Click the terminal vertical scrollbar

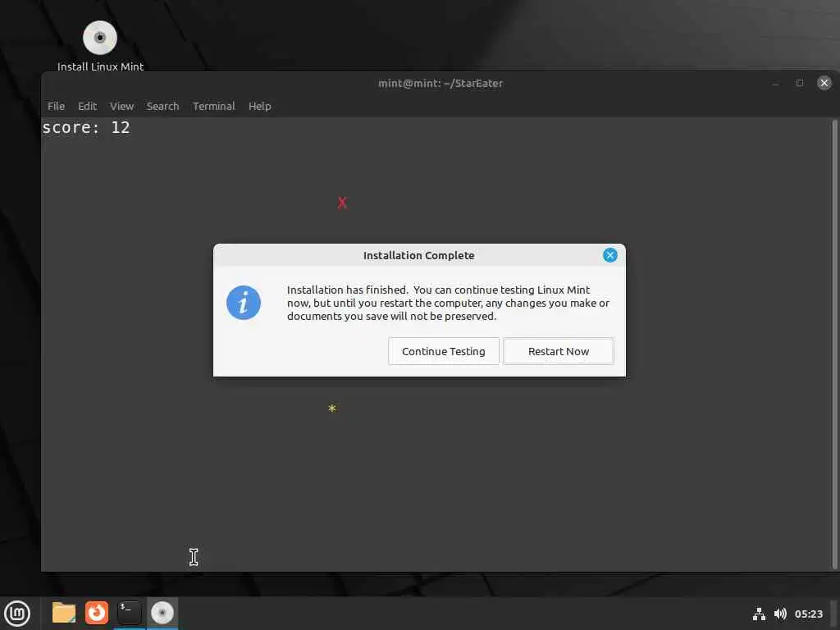click(834, 344)
